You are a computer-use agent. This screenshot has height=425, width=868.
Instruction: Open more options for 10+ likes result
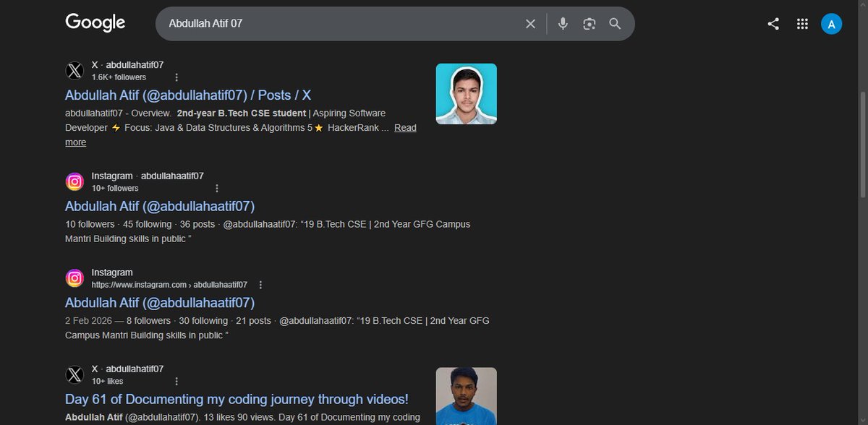pos(176,381)
